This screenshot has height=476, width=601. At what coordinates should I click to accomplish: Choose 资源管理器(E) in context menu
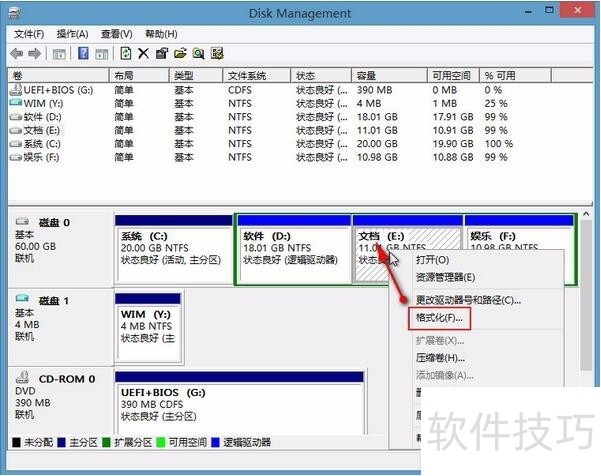coord(445,277)
